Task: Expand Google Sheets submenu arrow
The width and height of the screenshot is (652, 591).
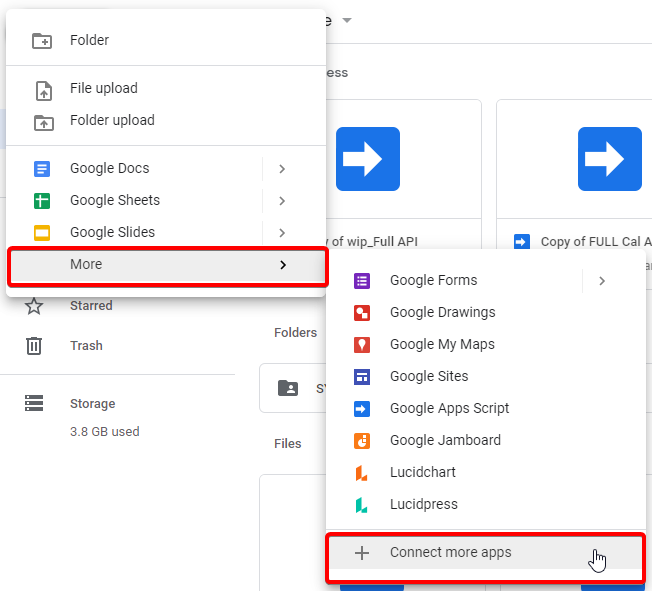Action: tap(282, 201)
